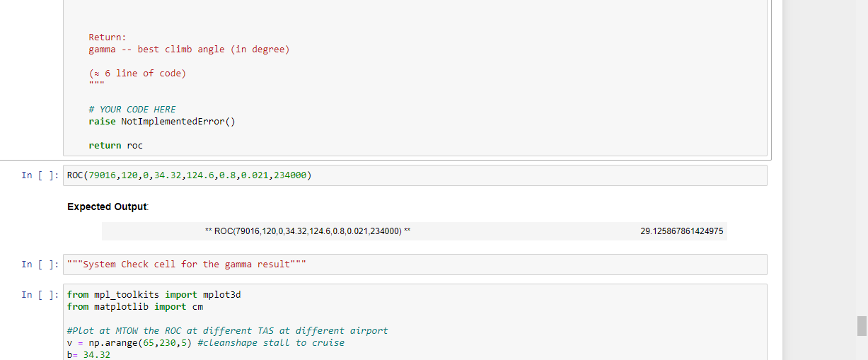The height and width of the screenshot is (360, 868).
Task: Click the 'In [ ]:' prompt beside ROC cell
Action: coord(41,175)
